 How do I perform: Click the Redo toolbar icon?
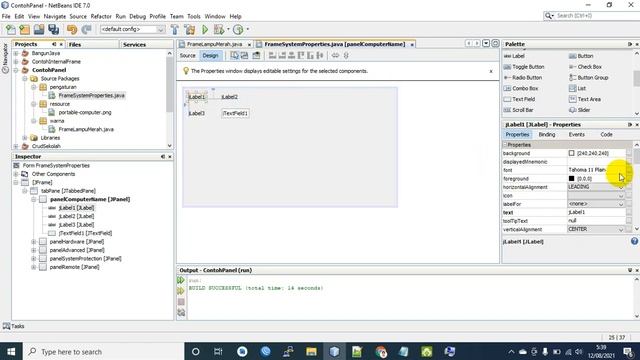pos(86,29)
